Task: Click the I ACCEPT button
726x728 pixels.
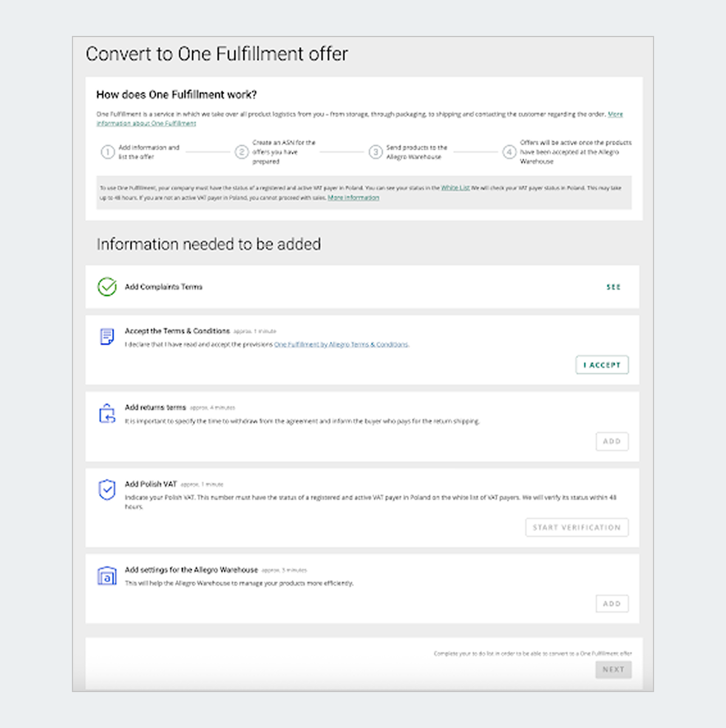Action: coord(602,365)
